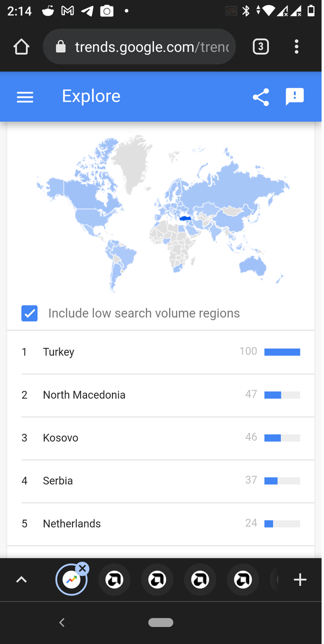Tap the share icon in Explore header
Viewport: 324px width, 644px height.
point(261,97)
